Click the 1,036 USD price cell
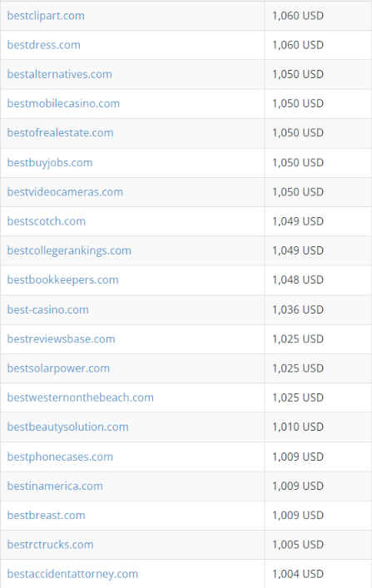372x588 pixels. (318, 309)
